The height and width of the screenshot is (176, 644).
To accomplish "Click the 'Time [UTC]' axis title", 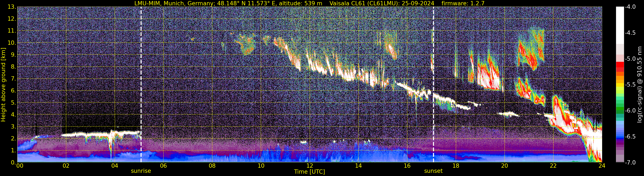I will 310,172.
